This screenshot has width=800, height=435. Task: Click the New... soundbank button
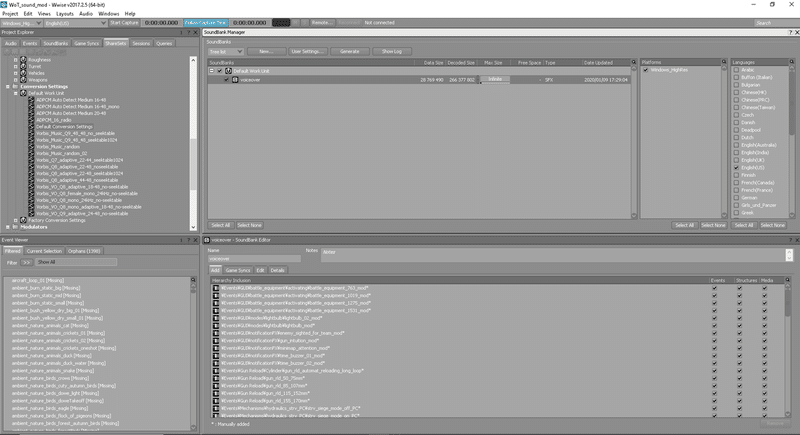point(266,52)
